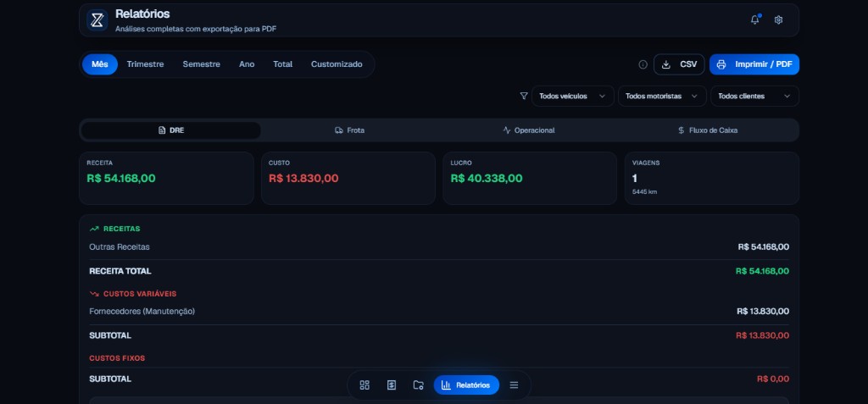Switch to the DRE tab

[171, 130]
